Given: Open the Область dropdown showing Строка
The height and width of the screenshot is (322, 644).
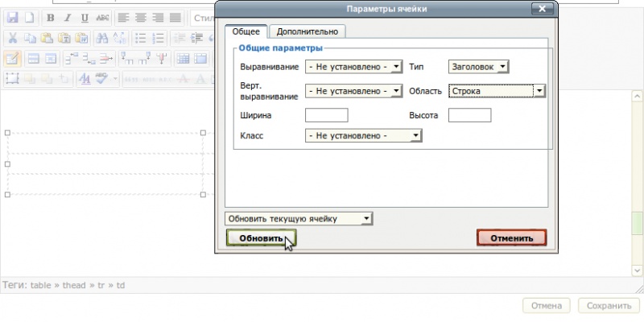Looking at the screenshot, I should pos(497,91).
